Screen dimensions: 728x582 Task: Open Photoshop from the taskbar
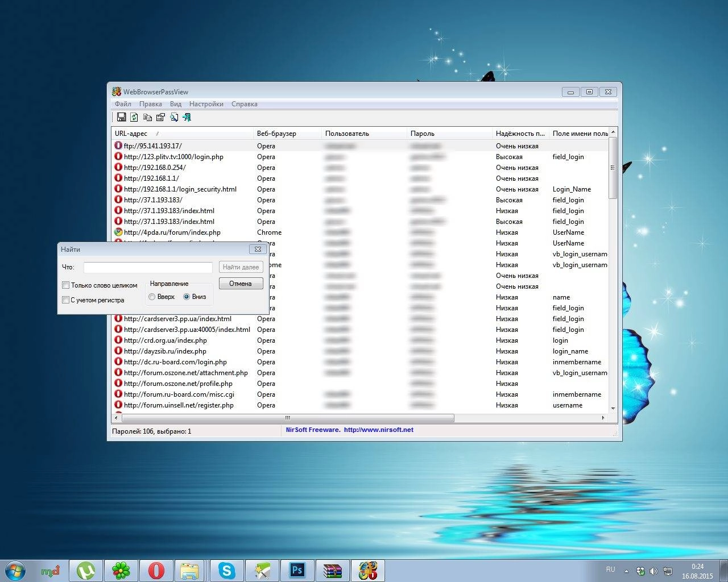tap(297, 571)
